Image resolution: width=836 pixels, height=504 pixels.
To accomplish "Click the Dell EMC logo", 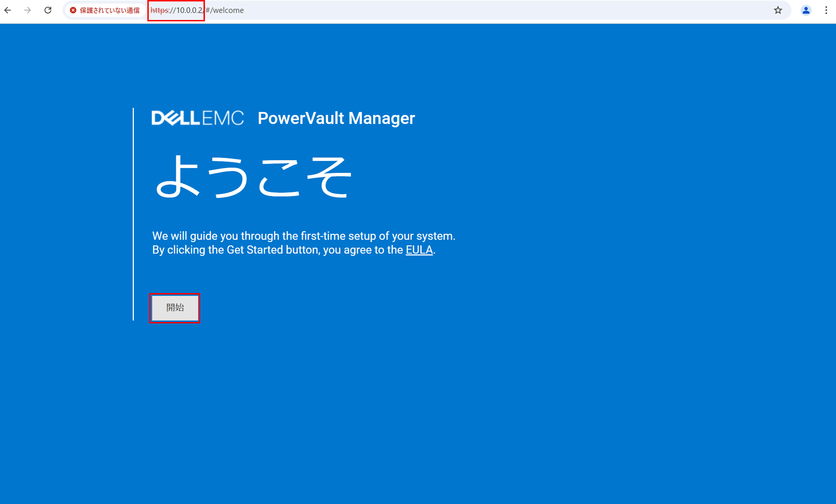I will [x=197, y=118].
